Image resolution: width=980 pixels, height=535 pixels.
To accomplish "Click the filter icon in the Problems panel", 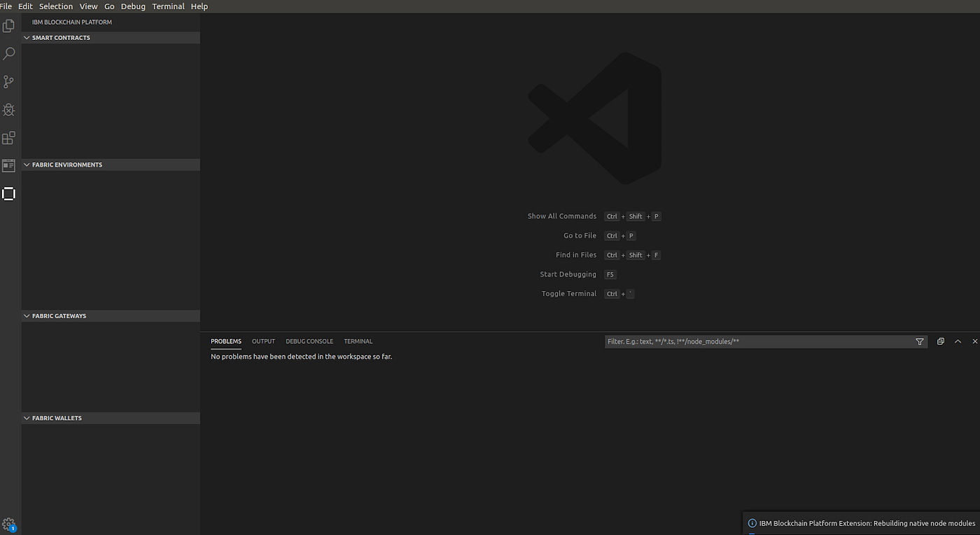I will click(919, 342).
